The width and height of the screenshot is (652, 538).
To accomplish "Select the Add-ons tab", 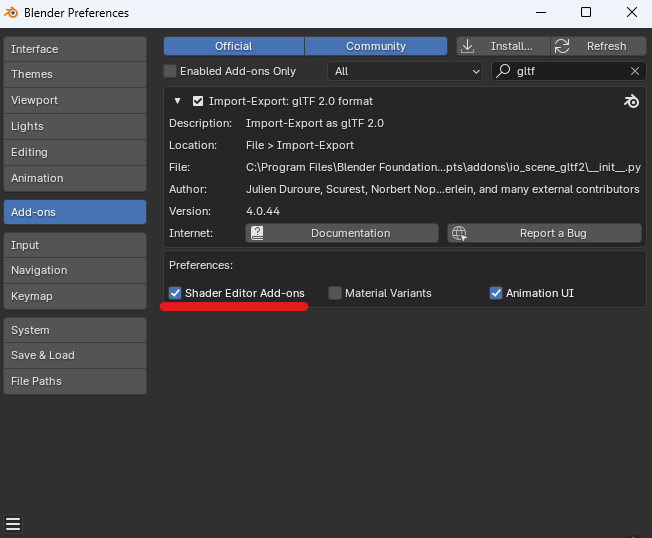I will click(75, 212).
